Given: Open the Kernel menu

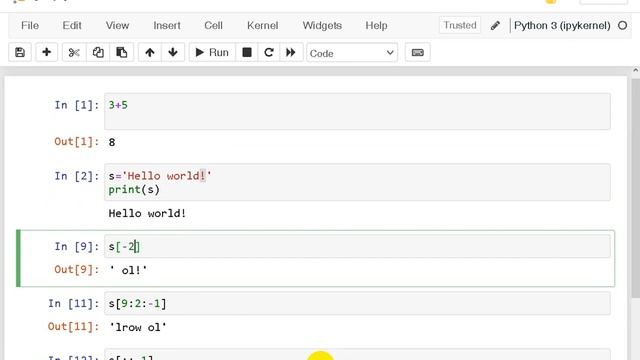Looking at the screenshot, I should point(262,25).
